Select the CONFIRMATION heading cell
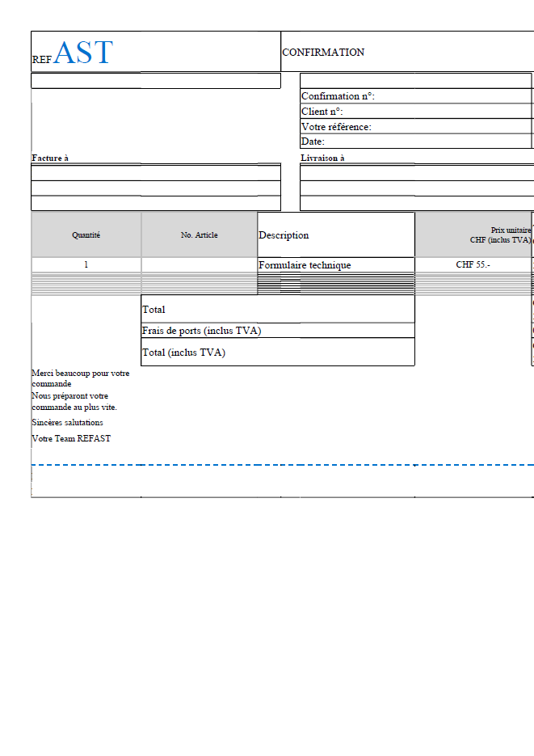Image resolution: width=534 pixels, height=756 pixels. pyautogui.click(x=407, y=52)
